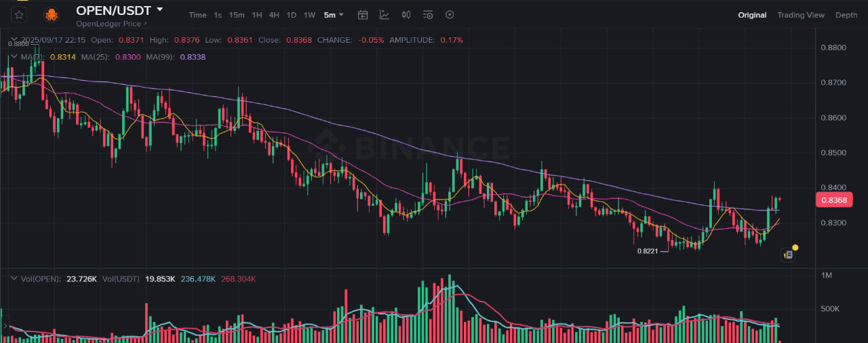Viewport: 868px width, 343px height.
Task: Click the 500K volume axis label
Action: [x=830, y=309]
